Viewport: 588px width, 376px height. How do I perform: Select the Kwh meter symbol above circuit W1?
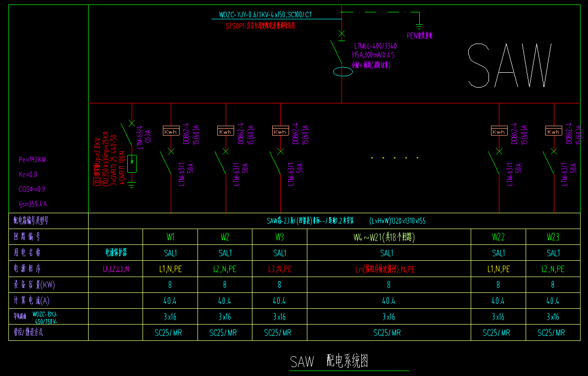pyautogui.click(x=171, y=131)
